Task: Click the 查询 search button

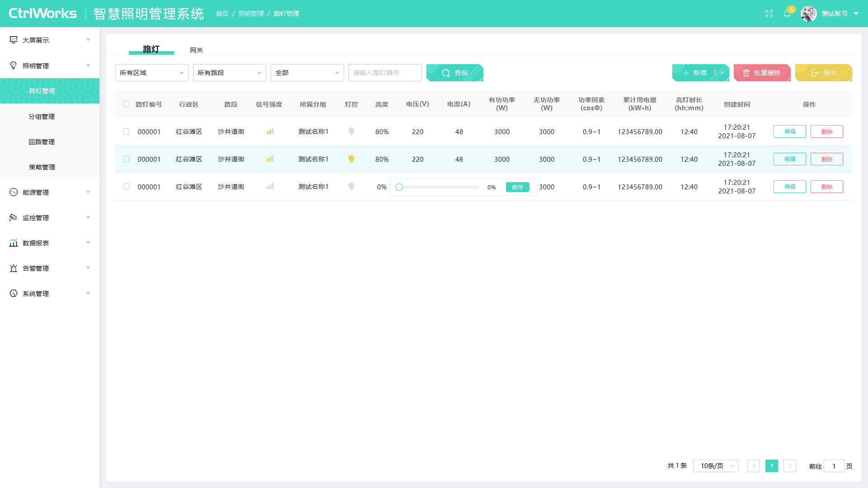Action: click(x=455, y=73)
